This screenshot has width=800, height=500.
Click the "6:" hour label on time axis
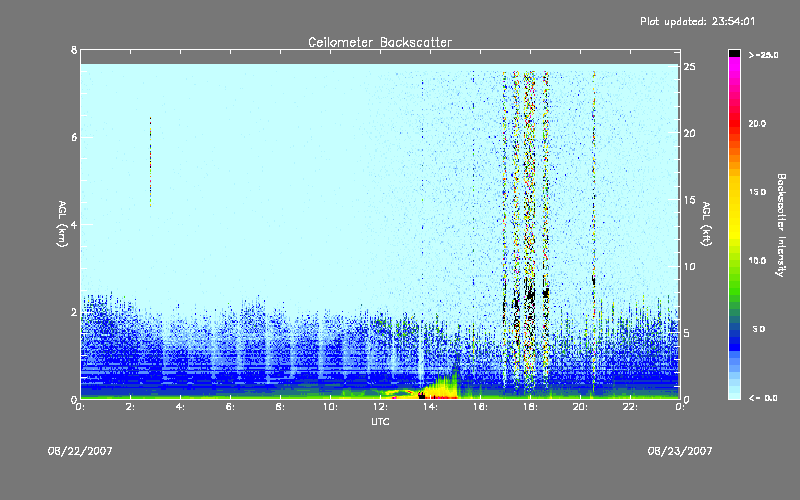(231, 407)
